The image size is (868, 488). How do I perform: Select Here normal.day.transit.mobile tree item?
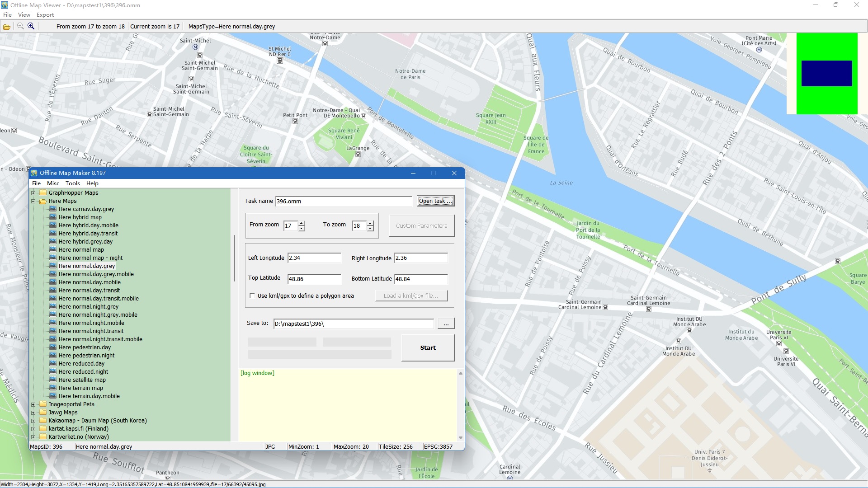99,298
